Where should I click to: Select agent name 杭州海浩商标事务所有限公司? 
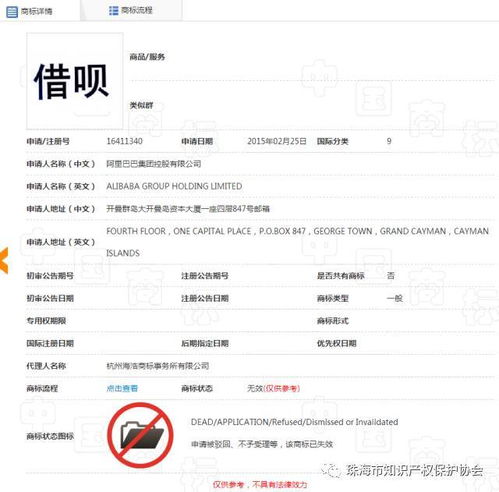(158, 366)
